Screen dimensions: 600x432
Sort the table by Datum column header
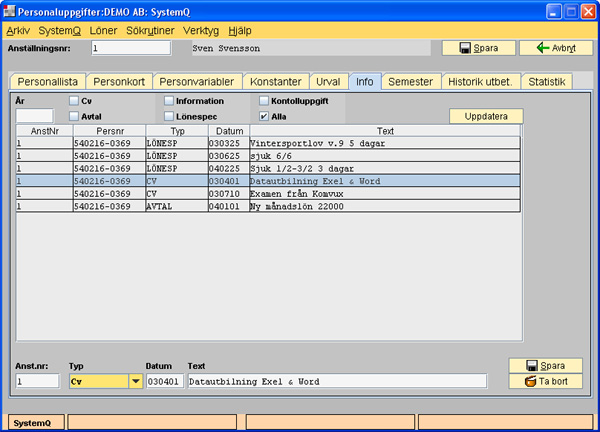pyautogui.click(x=226, y=131)
